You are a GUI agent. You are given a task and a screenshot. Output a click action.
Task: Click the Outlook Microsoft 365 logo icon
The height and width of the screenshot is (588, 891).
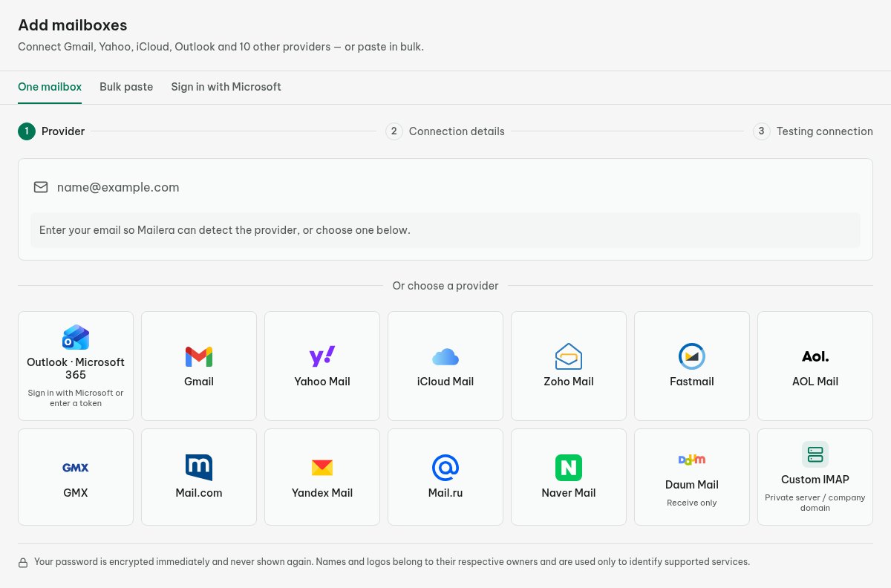76,338
